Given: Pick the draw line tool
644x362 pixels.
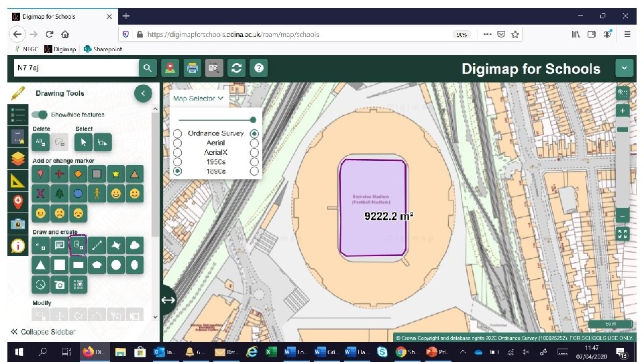Looking at the screenshot, I should coord(97,245).
